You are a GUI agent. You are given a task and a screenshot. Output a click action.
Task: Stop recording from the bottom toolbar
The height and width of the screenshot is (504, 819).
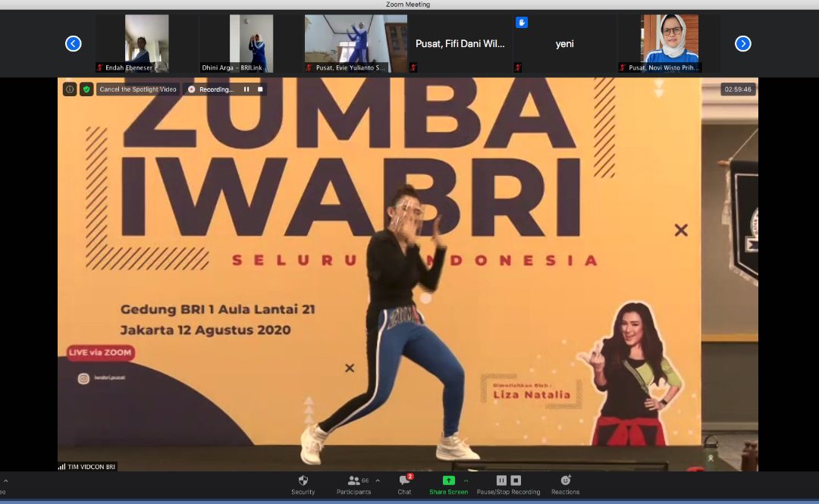[516, 481]
